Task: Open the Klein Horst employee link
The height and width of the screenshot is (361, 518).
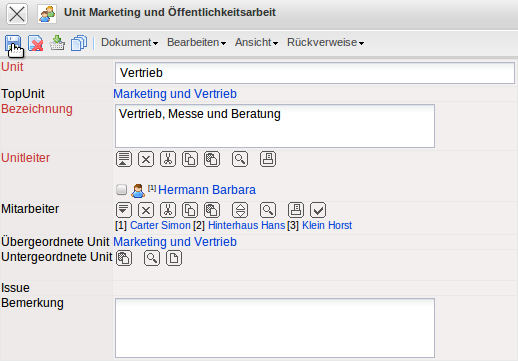Action: click(327, 225)
